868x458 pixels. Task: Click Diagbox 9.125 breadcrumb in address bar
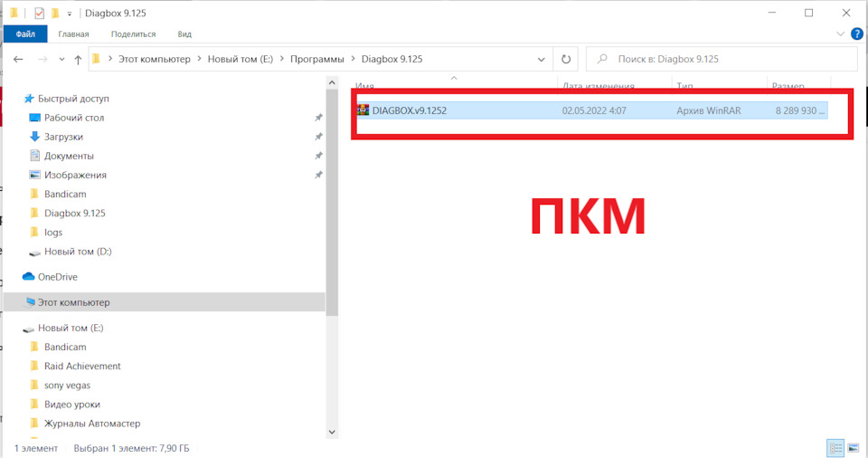[392, 59]
